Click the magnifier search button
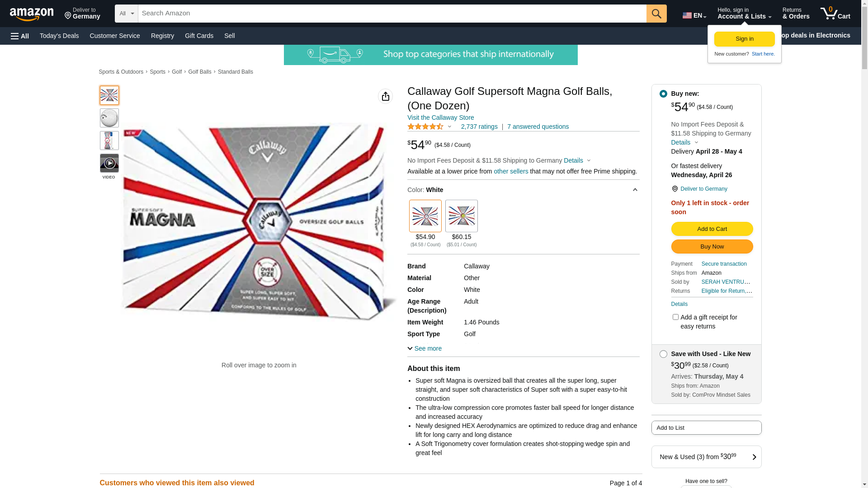This screenshot has width=868, height=488. coord(656,14)
